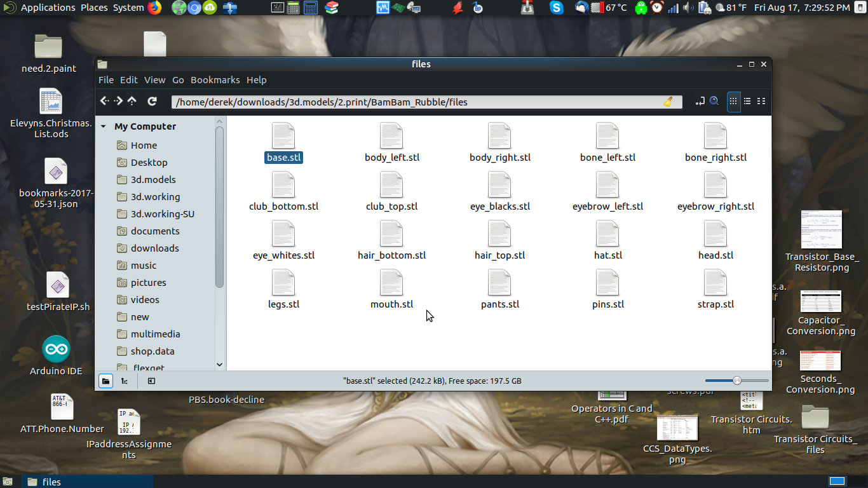Collapse the My Computer section
Image resolution: width=868 pixels, height=488 pixels.
(103, 126)
